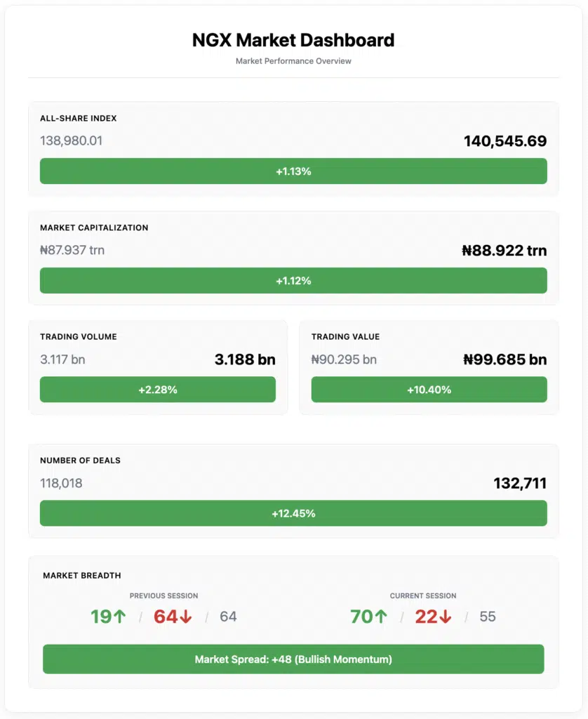The image size is (588, 719).
Task: Select the previous index value 138,980.01
Action: 71,140
